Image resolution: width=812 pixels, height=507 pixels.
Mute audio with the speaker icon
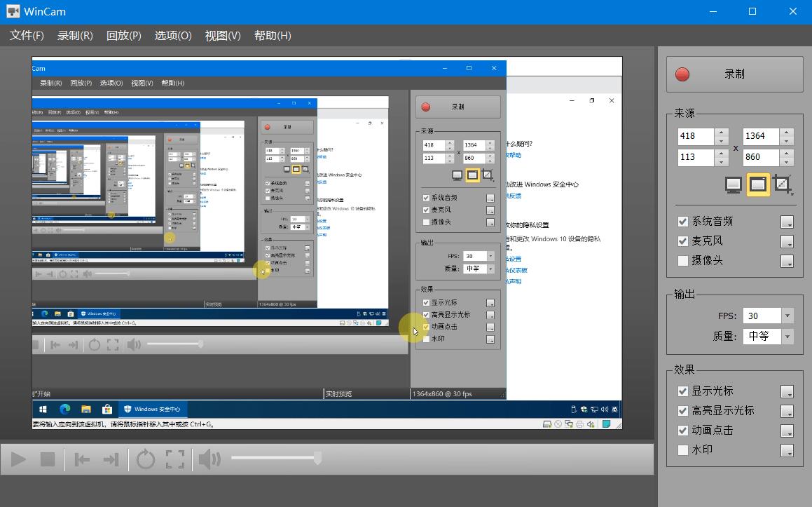click(x=209, y=459)
